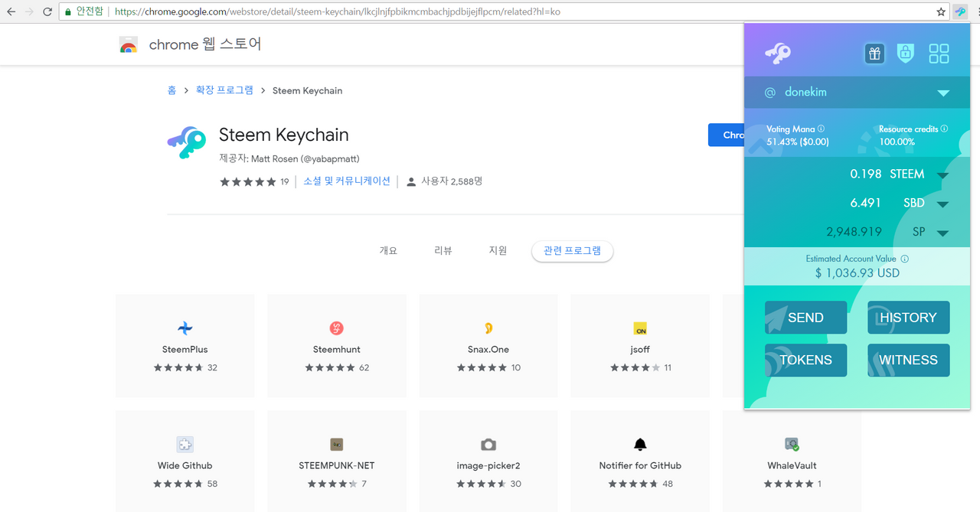The width and height of the screenshot is (980, 512).
Task: Open the grid menu icon in Keychain
Action: point(939,54)
